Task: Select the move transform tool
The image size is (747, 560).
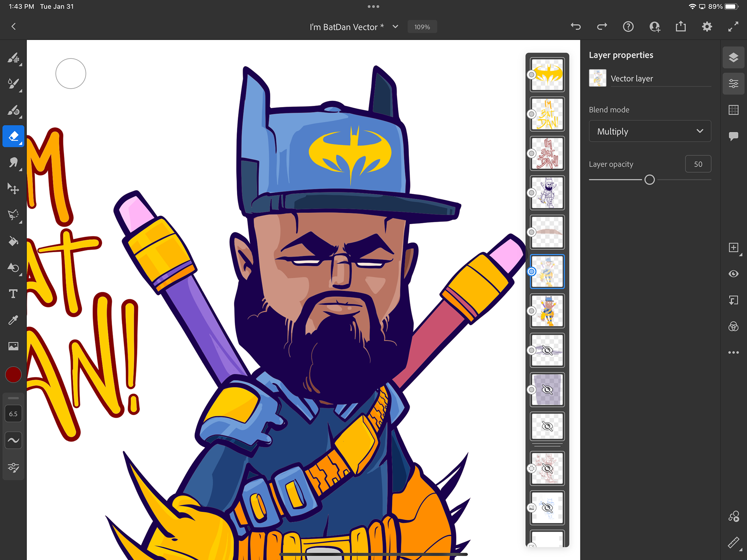Action: (13, 189)
